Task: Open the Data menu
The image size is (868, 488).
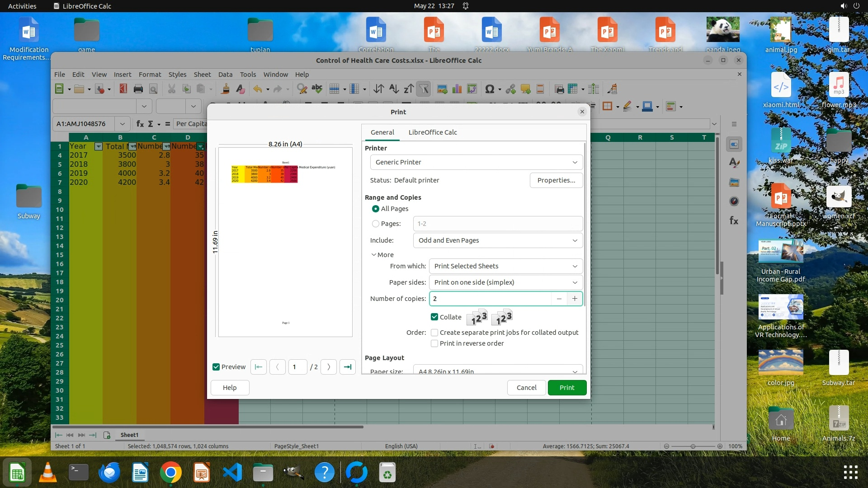Action: (225, 75)
